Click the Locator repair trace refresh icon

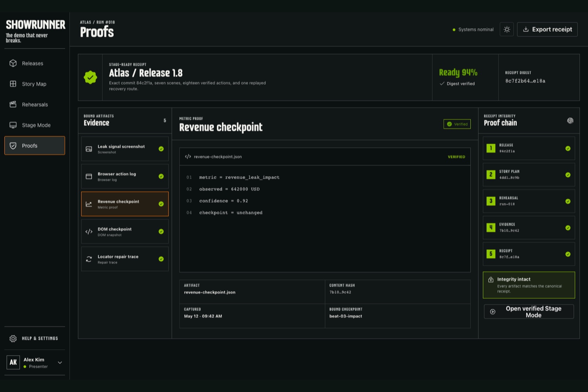(x=89, y=259)
